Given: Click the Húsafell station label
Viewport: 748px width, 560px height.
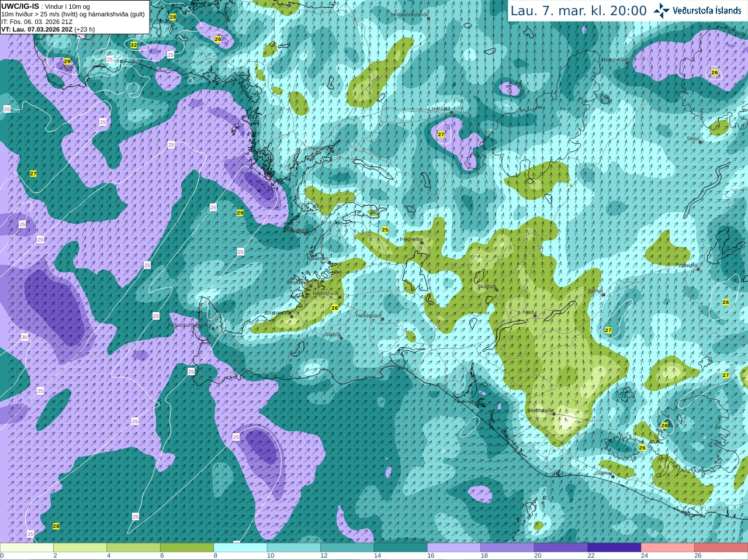Looking at the screenshot, I should [440, 109].
